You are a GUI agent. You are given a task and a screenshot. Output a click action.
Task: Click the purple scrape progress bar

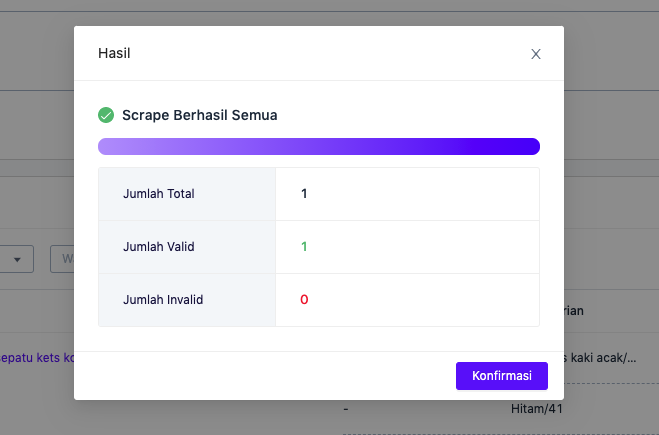coord(319,146)
